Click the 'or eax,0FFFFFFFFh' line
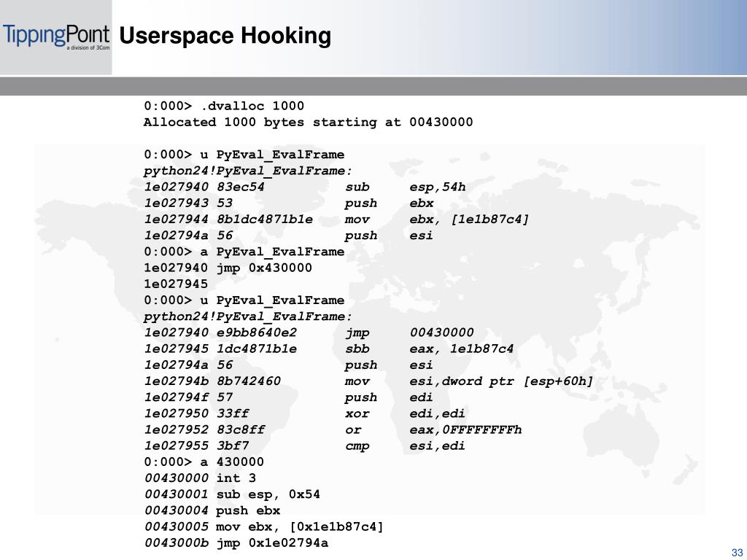747x560 pixels. (333, 429)
